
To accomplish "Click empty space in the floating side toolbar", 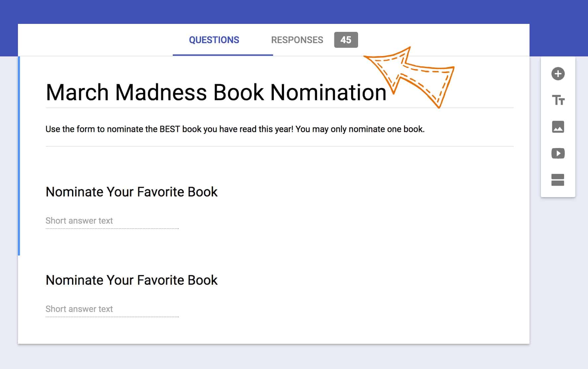I will coord(558,192).
